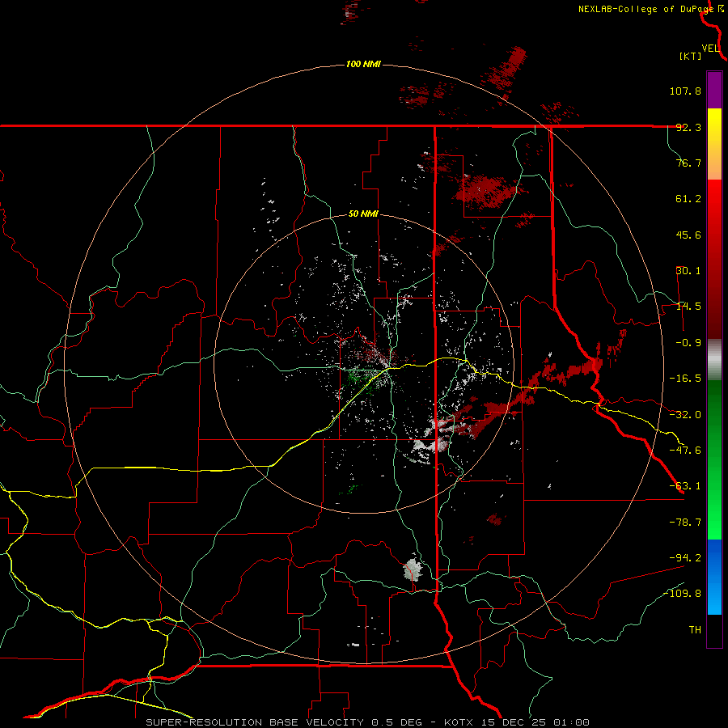This screenshot has width=728, height=728.
Task: Click the -94.2 scale value
Action: point(685,557)
